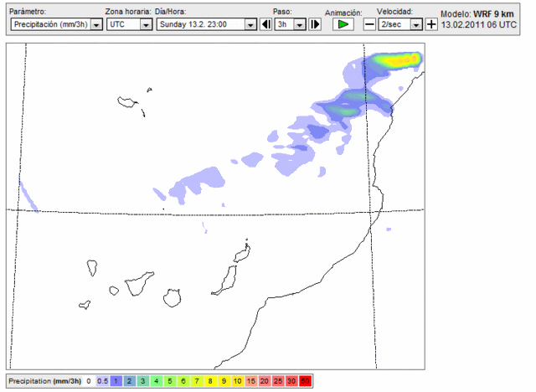Step forward to next time frame
The width and height of the screenshot is (536, 392).
[x=315, y=24]
